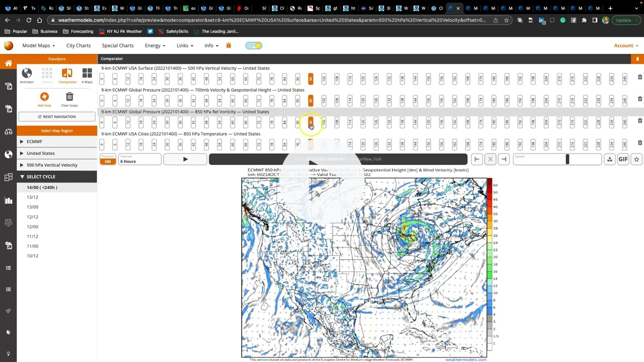Screen dimensions: 644x362
Task: Expand the ECMWF tree section
Action: (x=57, y=141)
